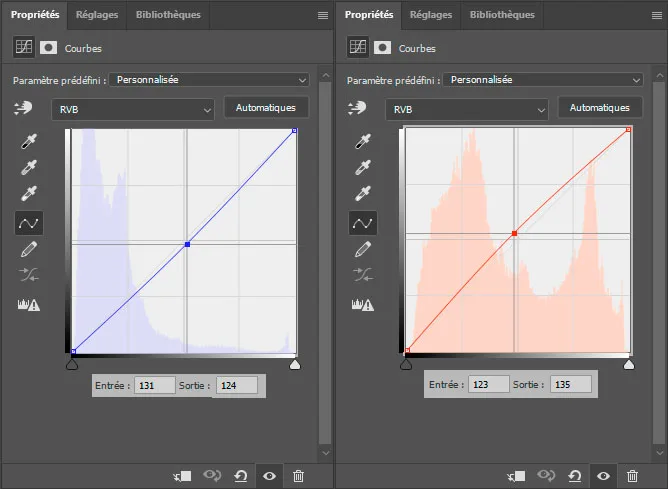Toggle clip to layer in right panel
This screenshot has width=668, height=489.
coord(517,476)
